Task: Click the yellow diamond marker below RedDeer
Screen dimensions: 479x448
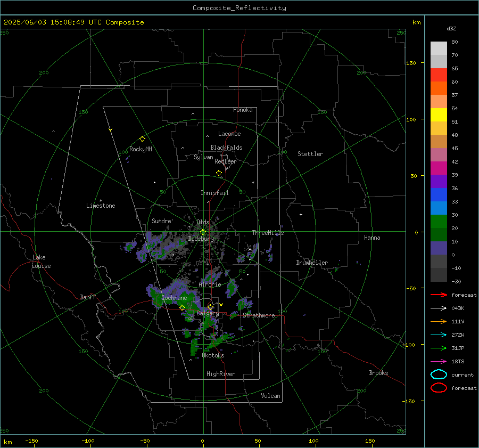Action: tap(219, 173)
